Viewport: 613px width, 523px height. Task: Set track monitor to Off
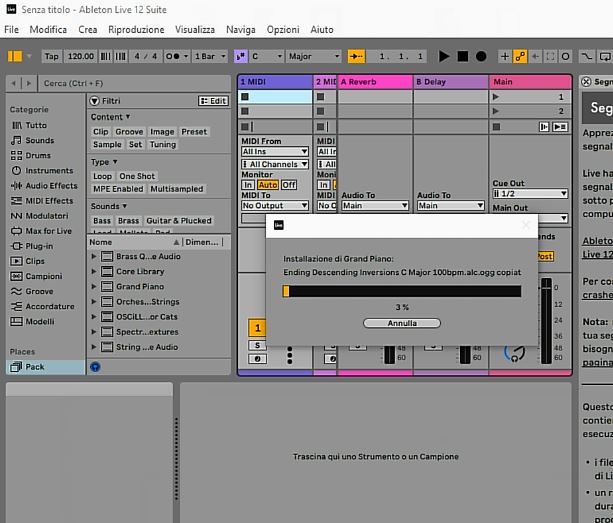click(288, 185)
